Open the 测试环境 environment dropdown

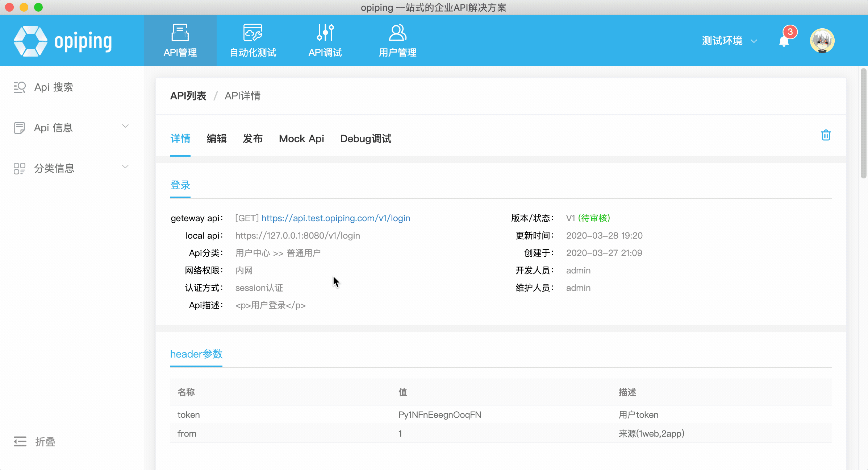point(729,41)
